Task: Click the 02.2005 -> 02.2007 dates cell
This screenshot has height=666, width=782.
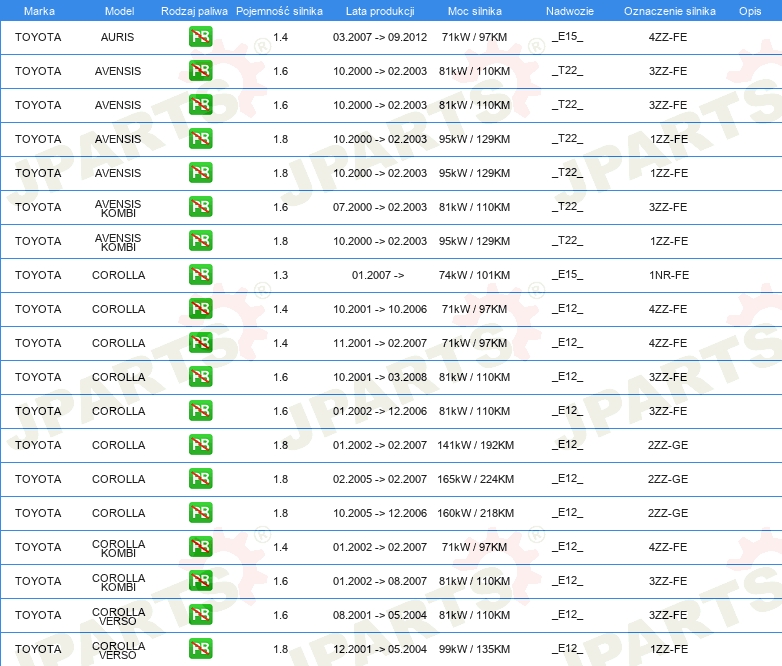Action: click(380, 479)
